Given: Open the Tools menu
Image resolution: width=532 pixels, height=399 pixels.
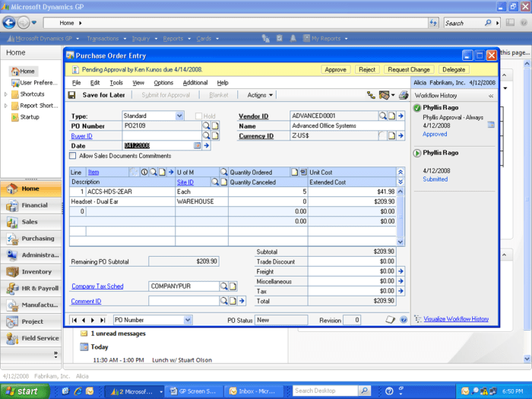Looking at the screenshot, I should [116, 82].
